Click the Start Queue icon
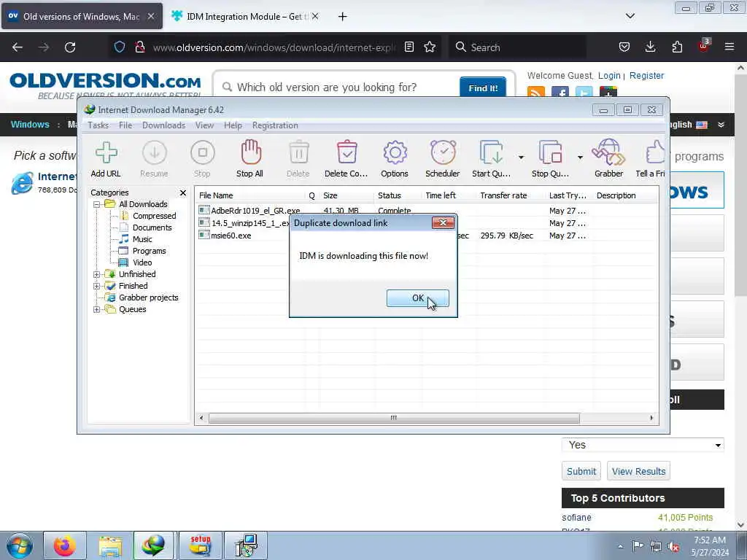Screen dimensions: 747x560 point(491,159)
